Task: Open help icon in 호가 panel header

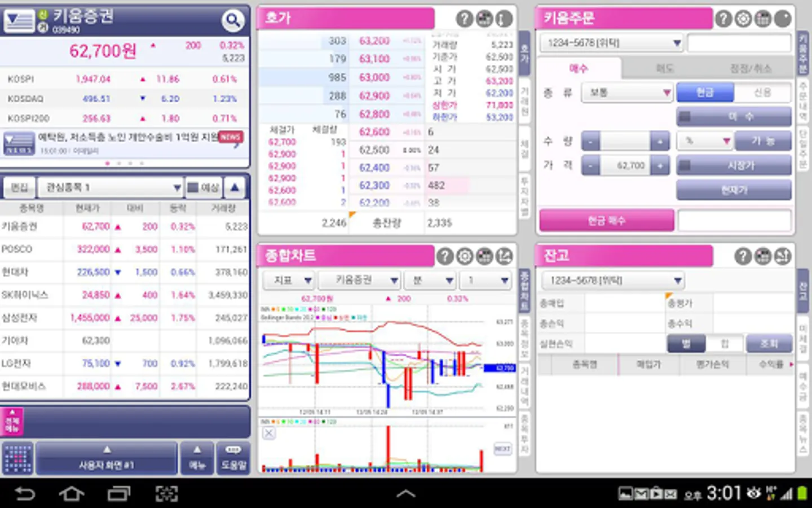Action: point(464,19)
